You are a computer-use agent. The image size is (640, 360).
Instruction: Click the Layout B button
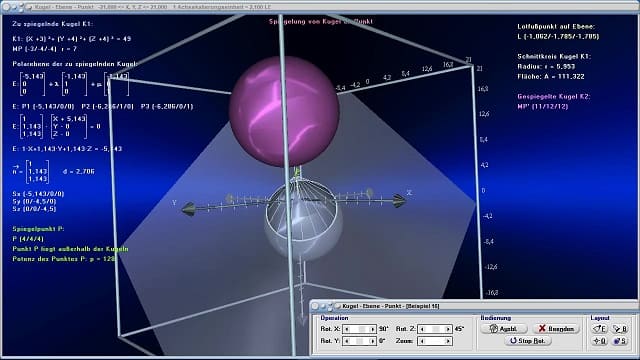pos(620,329)
